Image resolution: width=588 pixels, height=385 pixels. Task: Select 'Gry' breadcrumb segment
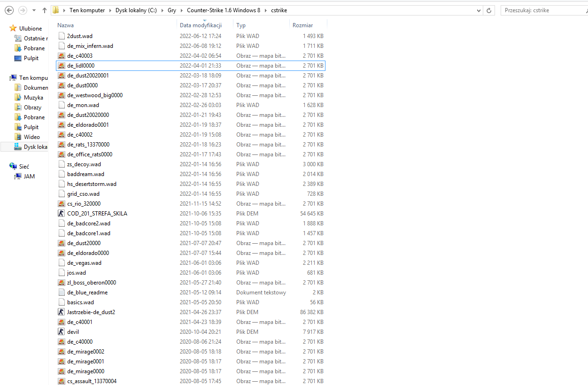[172, 10]
